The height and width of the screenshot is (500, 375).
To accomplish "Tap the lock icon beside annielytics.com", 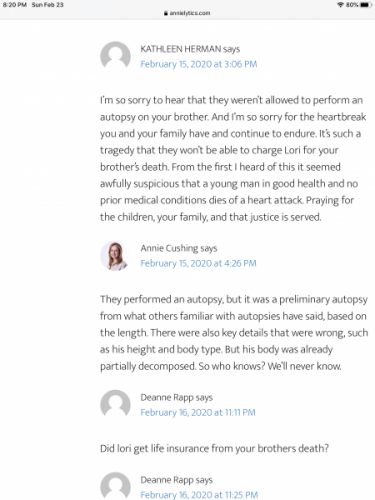I will pos(166,13).
